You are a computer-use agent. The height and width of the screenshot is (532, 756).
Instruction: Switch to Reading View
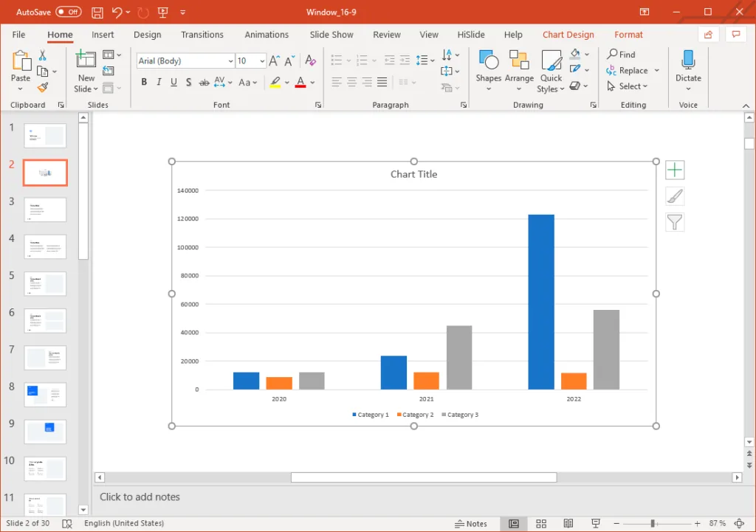(568, 523)
